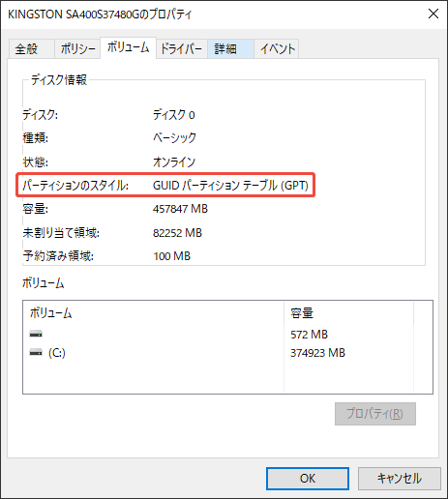
Task: Click the 種類: label
Action: (x=36, y=138)
